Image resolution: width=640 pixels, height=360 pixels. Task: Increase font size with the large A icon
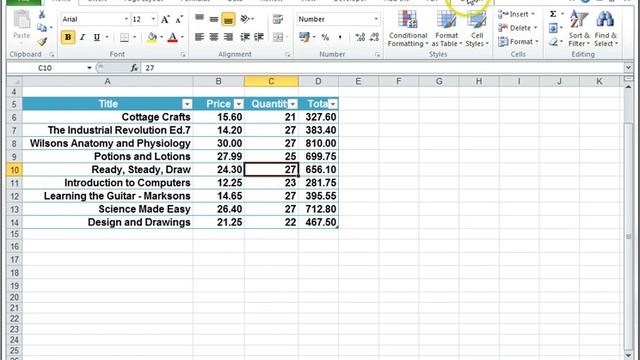click(165, 19)
